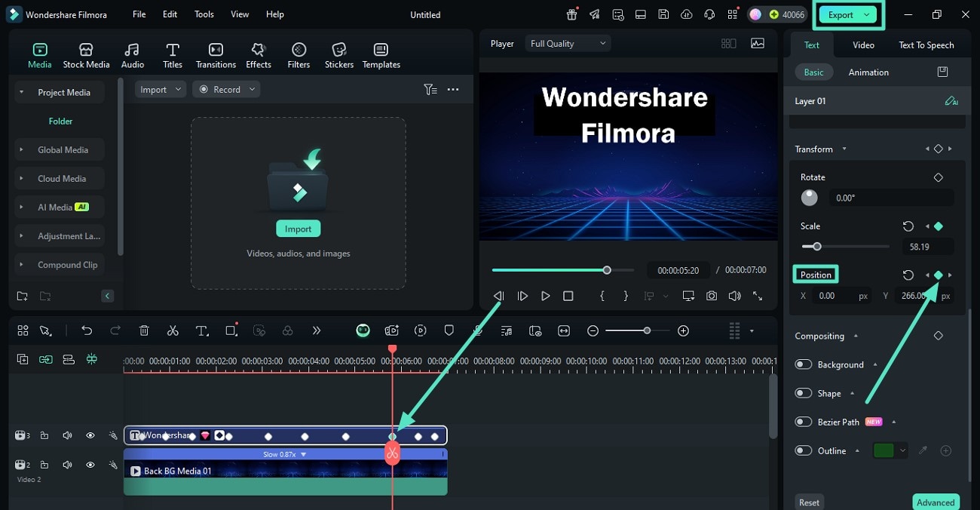980x510 pixels.
Task: Open the Record dropdown
Action: pos(226,89)
